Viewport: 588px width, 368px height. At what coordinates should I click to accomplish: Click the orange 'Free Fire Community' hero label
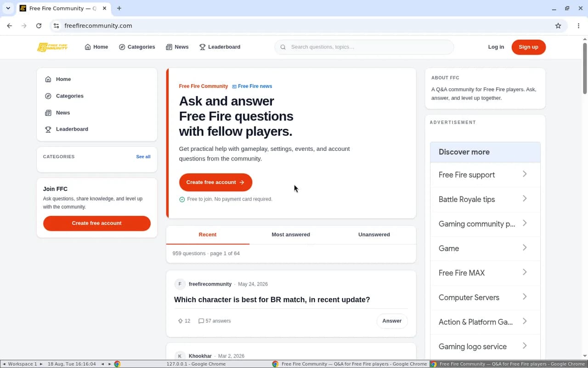(x=204, y=86)
